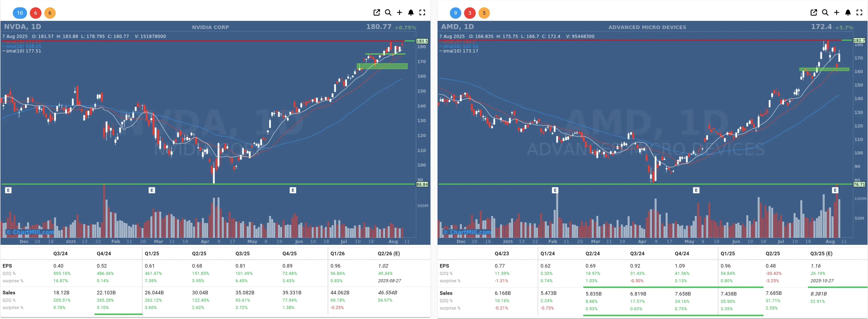The image size is (868, 319).
Task: Click NVDA sma(50) 158.25 legend entry
Action: click(x=22, y=46)
